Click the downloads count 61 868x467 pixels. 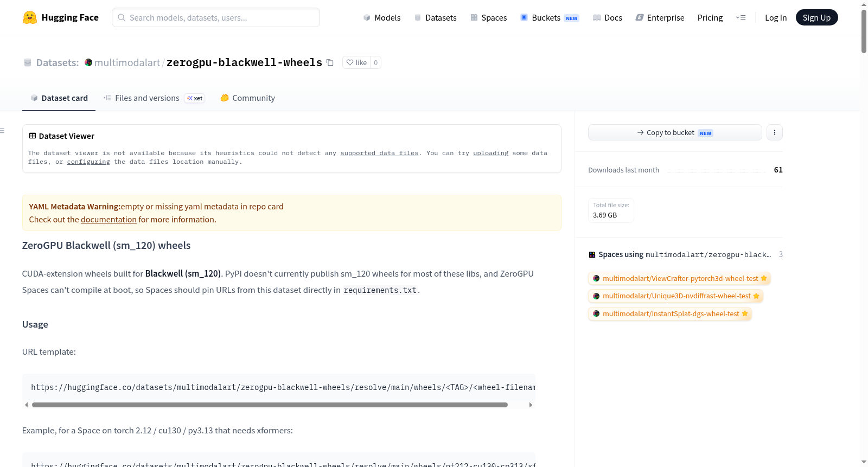tap(778, 170)
